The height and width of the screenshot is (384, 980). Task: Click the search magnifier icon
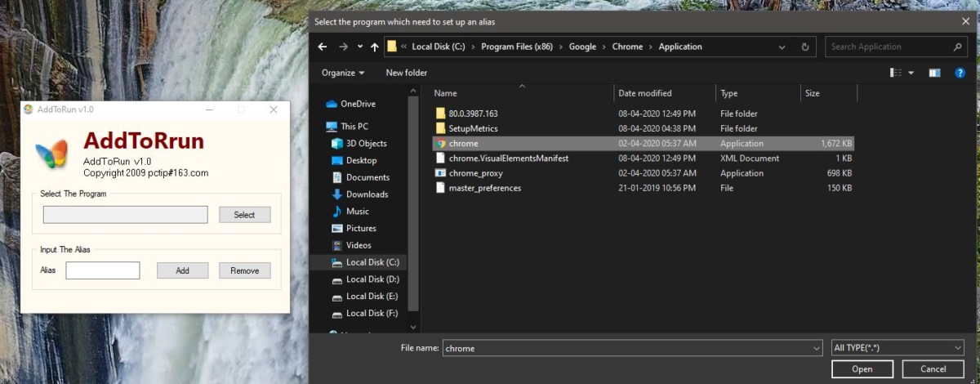tap(958, 47)
